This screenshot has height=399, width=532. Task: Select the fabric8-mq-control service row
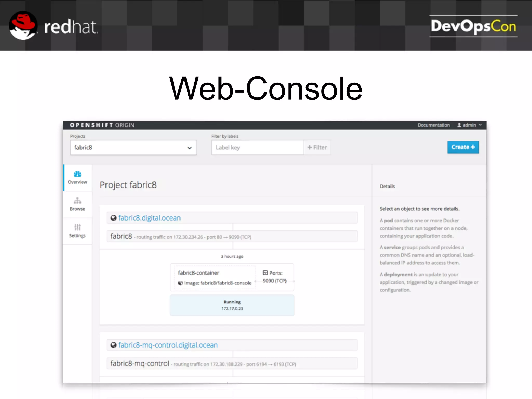232,363
